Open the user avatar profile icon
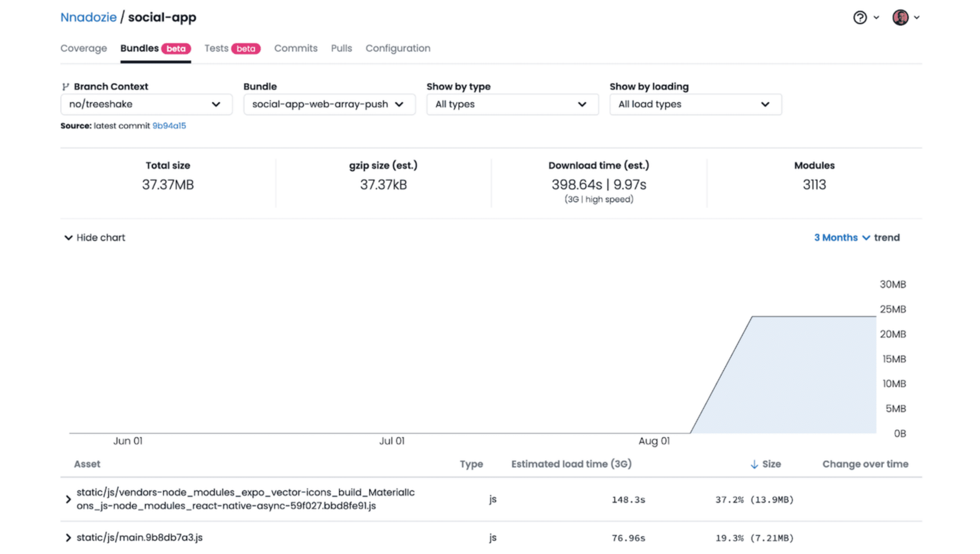980x554 pixels. (901, 17)
